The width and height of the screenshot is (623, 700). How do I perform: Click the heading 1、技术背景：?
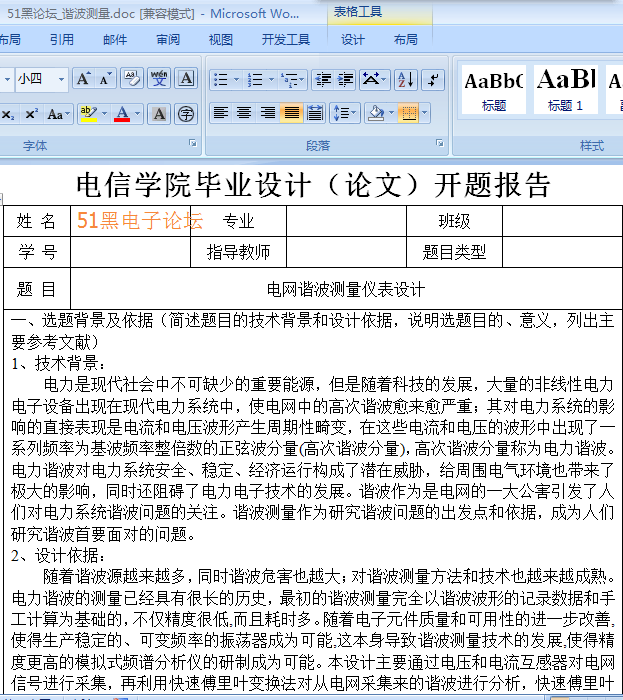coord(59,363)
